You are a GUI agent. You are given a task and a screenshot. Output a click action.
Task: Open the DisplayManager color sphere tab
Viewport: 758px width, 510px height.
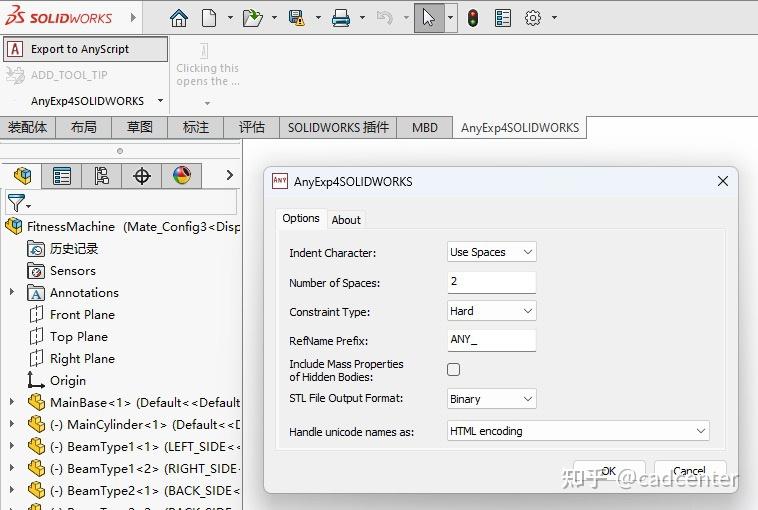(x=182, y=175)
